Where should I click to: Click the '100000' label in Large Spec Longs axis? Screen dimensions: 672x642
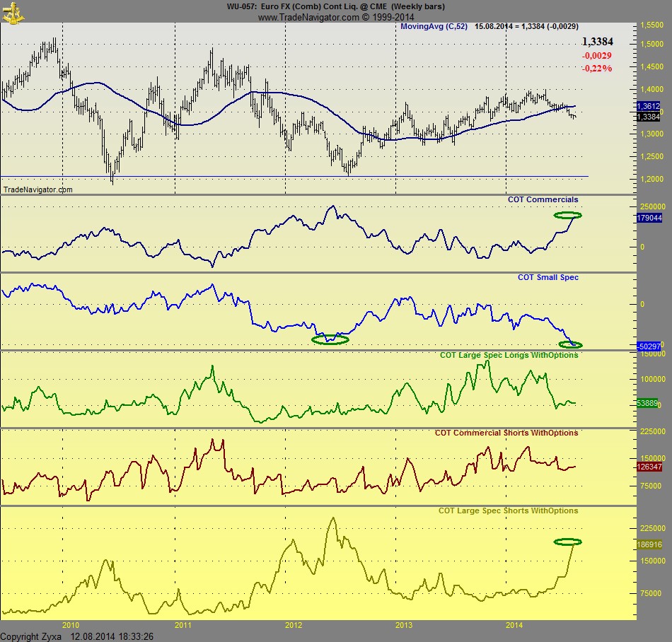click(653, 380)
